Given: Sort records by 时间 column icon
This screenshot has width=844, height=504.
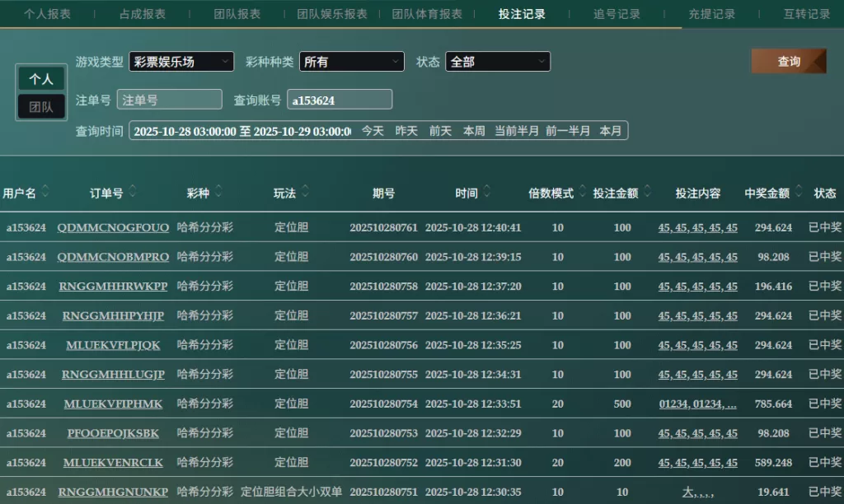Looking at the screenshot, I should tap(486, 192).
